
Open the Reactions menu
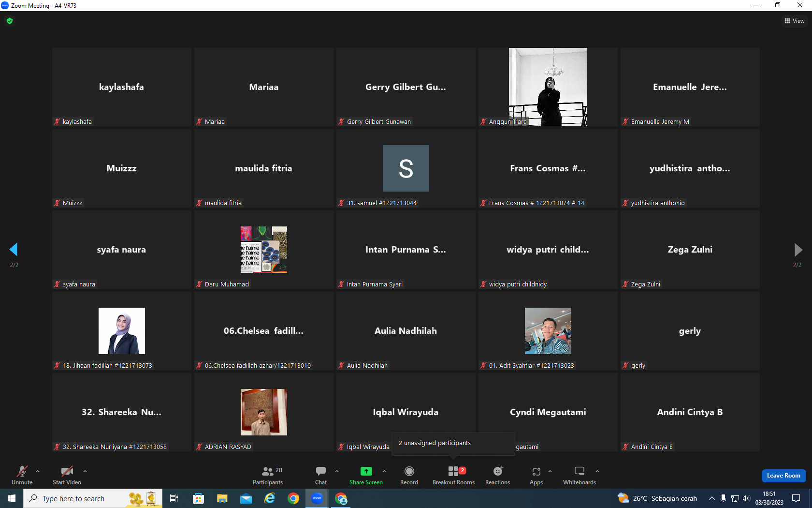pyautogui.click(x=497, y=476)
